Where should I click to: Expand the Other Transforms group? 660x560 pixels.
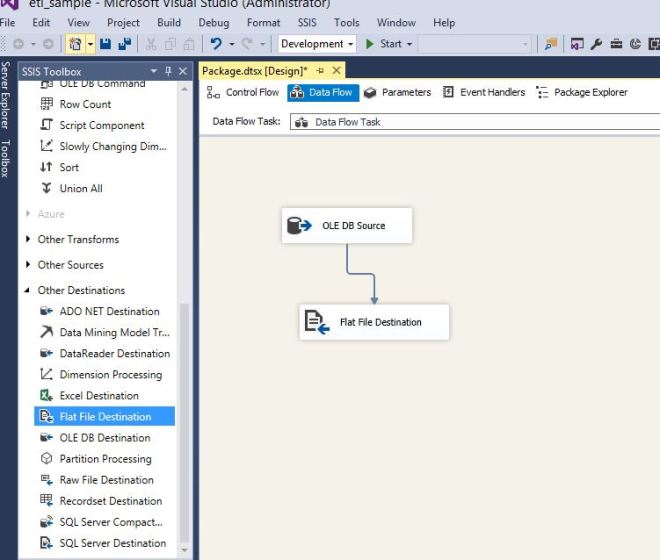point(28,240)
